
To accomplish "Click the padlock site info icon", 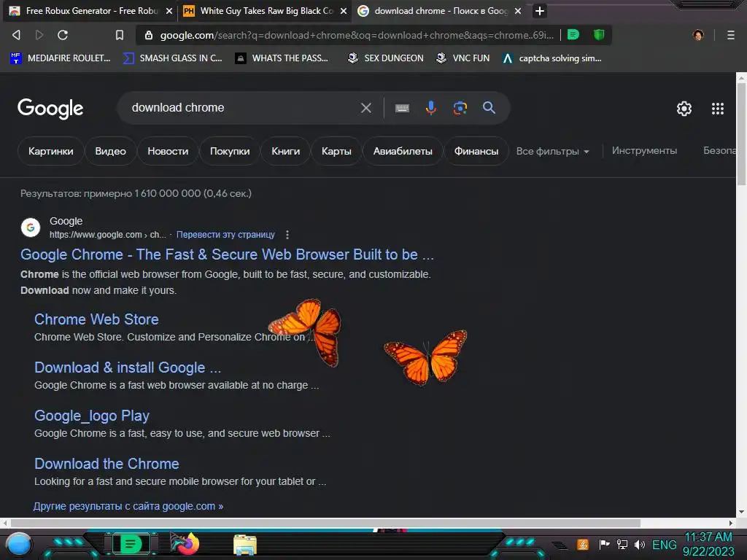I will point(149,35).
